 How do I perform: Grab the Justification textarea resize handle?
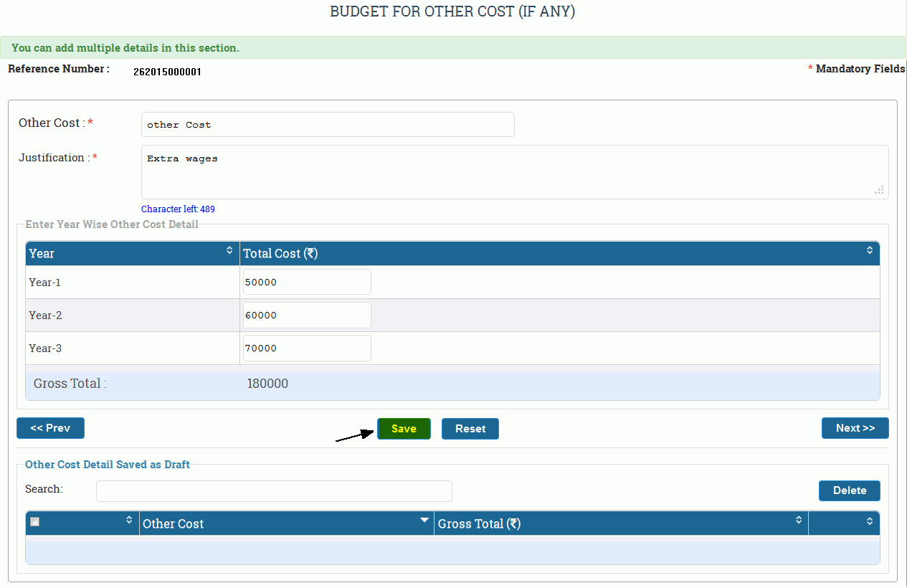[x=879, y=190]
